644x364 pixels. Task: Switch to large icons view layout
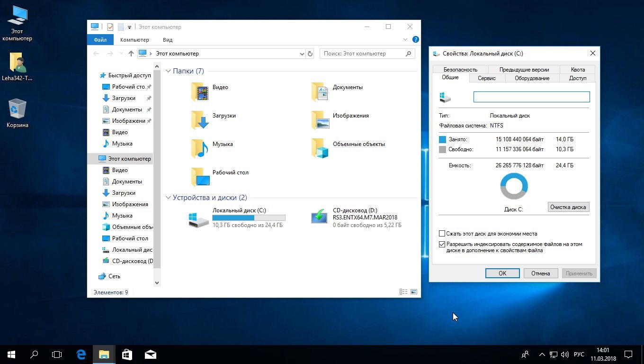[x=414, y=292]
